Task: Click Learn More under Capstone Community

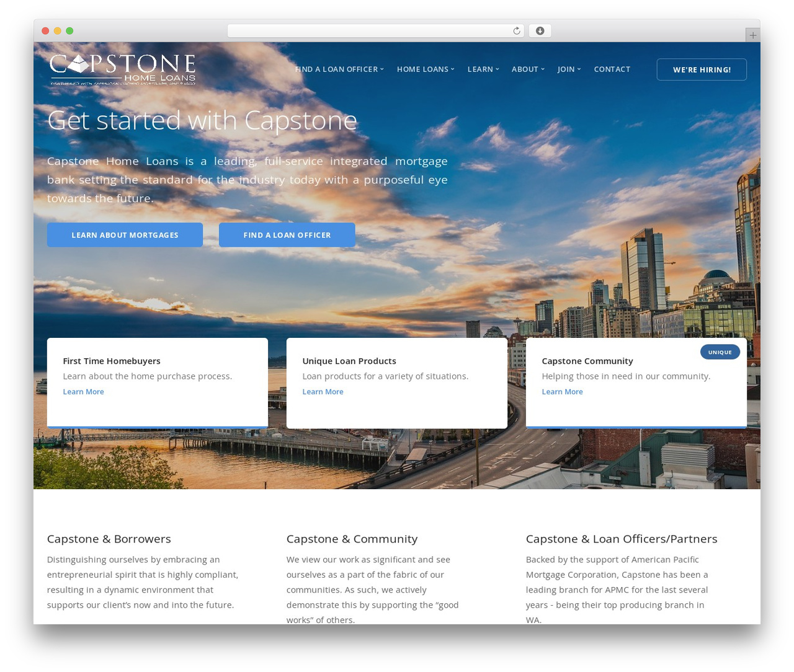Action: [x=562, y=392]
